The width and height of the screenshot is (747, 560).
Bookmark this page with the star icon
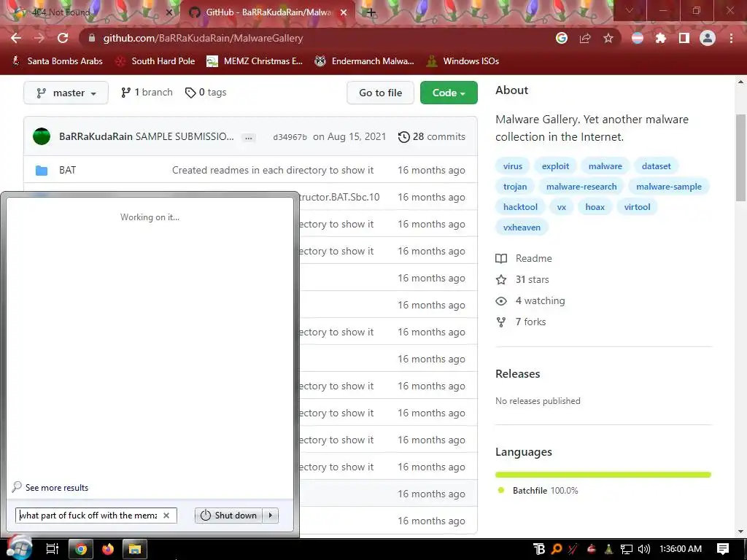point(608,38)
